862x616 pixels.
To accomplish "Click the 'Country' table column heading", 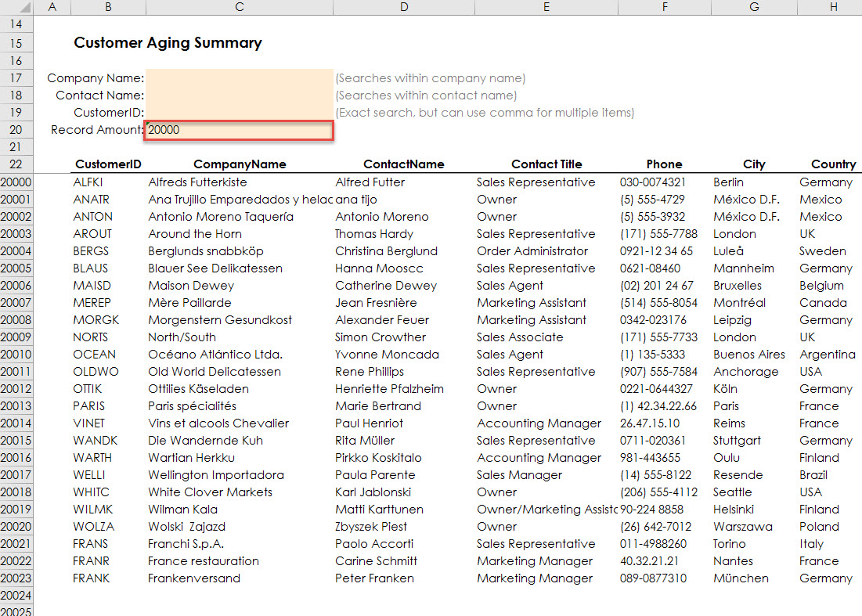I will (x=833, y=164).
